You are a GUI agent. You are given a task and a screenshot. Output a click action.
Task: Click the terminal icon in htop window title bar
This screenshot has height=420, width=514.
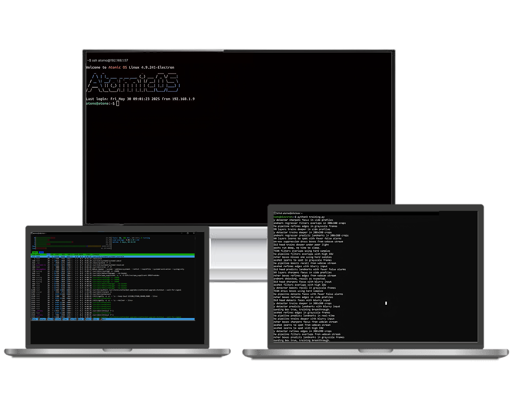coord(31,233)
